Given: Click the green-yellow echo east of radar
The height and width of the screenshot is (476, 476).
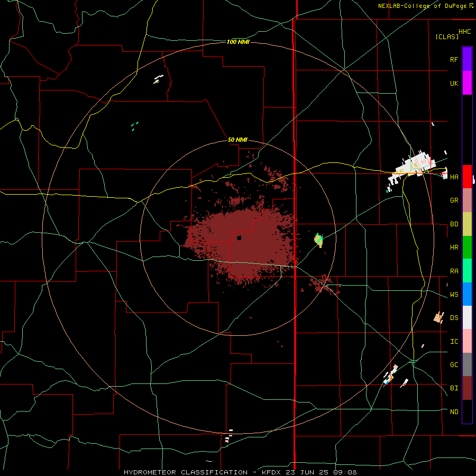Looking at the screenshot, I should click(318, 240).
